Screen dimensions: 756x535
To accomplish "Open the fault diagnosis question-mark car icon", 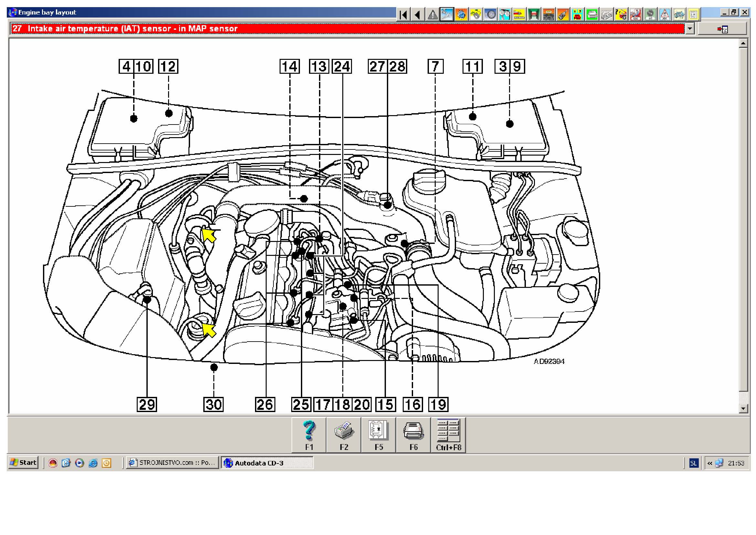I will point(621,15).
